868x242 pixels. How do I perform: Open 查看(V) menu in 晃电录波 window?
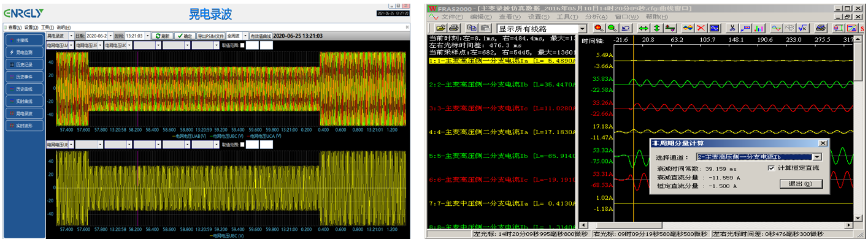click(15, 28)
